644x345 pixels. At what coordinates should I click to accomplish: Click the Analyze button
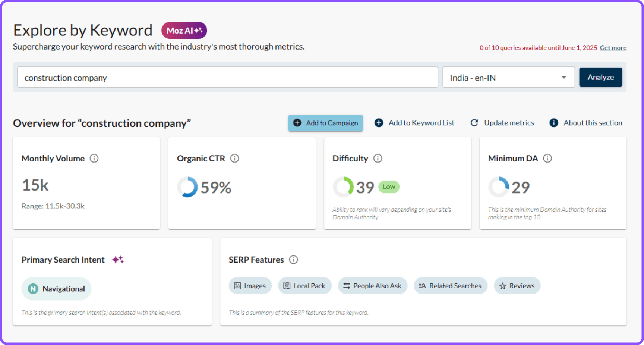pos(600,77)
